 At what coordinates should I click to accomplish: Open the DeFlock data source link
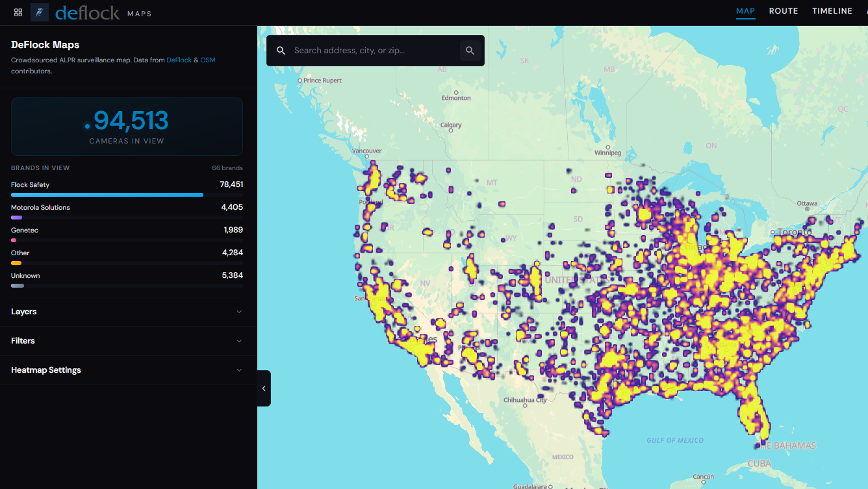[x=179, y=60]
